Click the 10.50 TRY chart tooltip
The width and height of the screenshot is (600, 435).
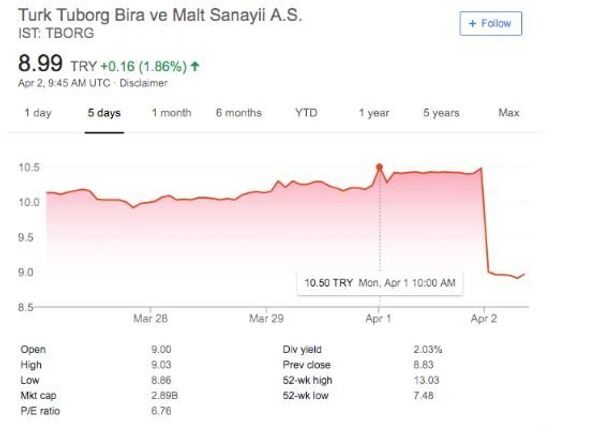tap(380, 284)
